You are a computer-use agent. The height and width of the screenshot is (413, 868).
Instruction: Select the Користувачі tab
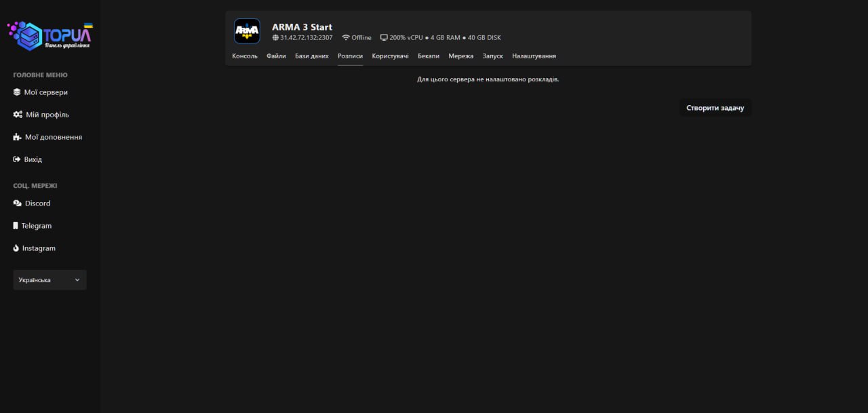point(390,56)
